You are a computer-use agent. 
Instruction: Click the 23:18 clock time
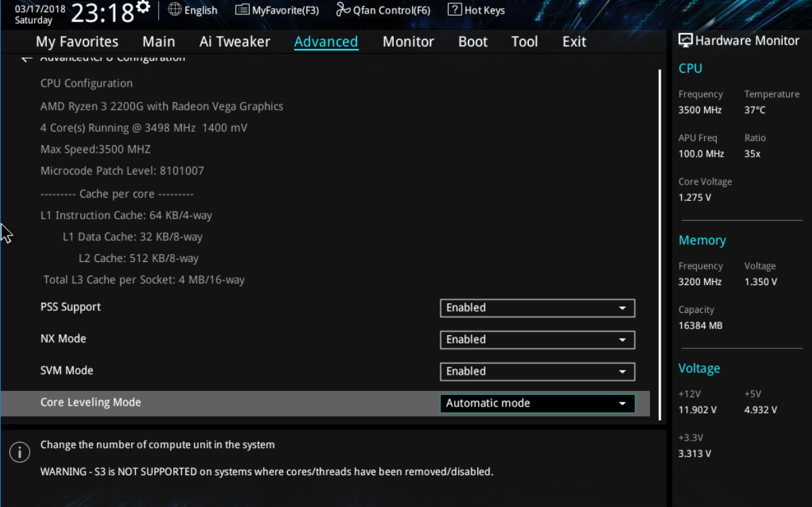104,12
